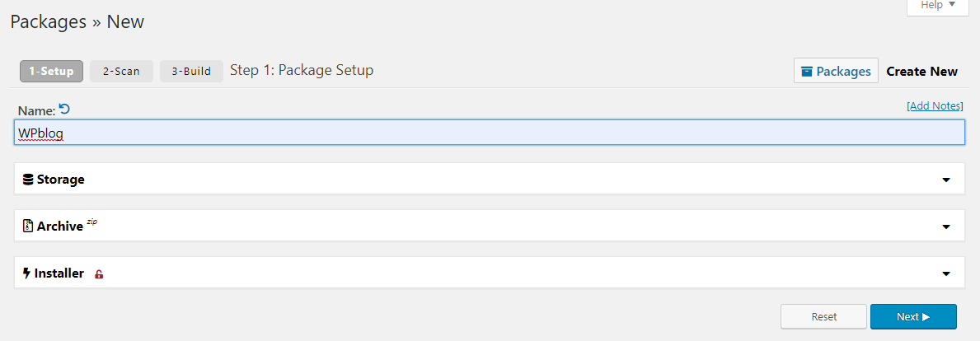The width and height of the screenshot is (980, 341).
Task: Select the 3-Build step tab
Action: tap(191, 71)
